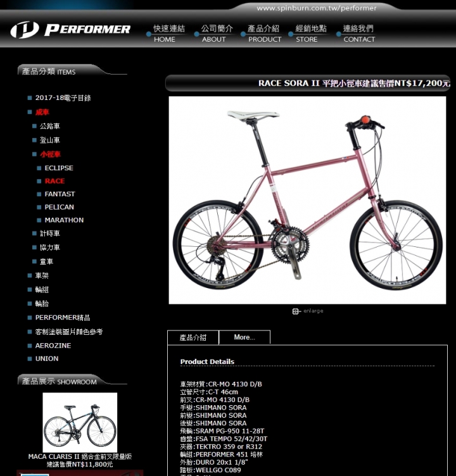The width and height of the screenshot is (456, 476).
Task: Select ECLIPSE in the sidebar
Action: (x=59, y=168)
